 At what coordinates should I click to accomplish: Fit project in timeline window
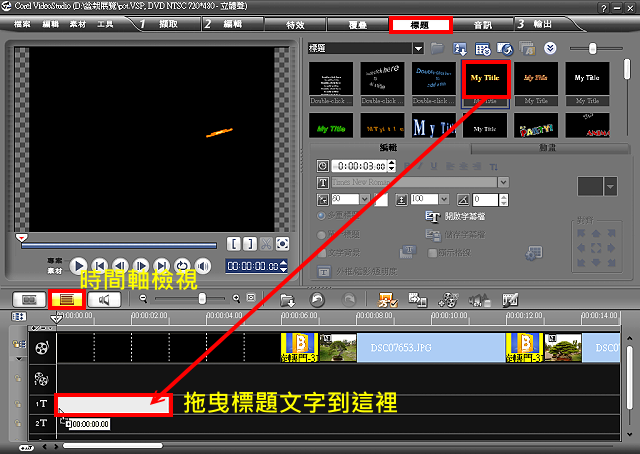tap(251, 298)
